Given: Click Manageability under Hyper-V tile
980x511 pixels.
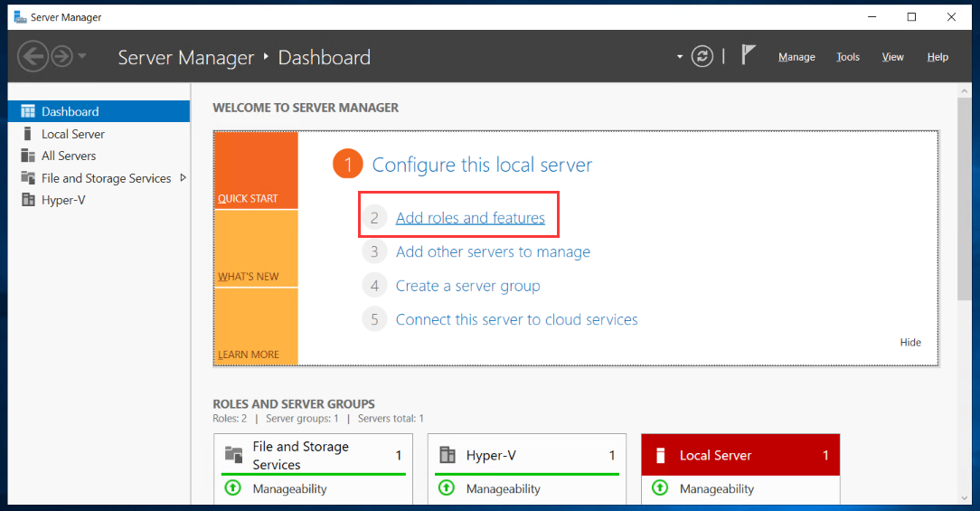Looking at the screenshot, I should [x=504, y=489].
